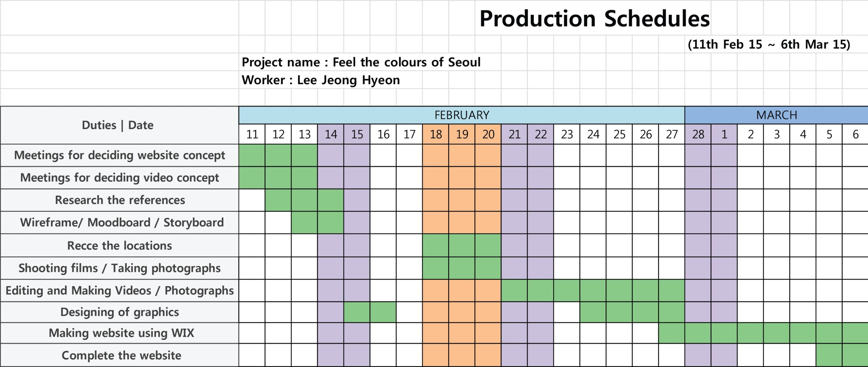Click the Research the references row label
The height and width of the screenshot is (367, 868).
[x=120, y=200]
